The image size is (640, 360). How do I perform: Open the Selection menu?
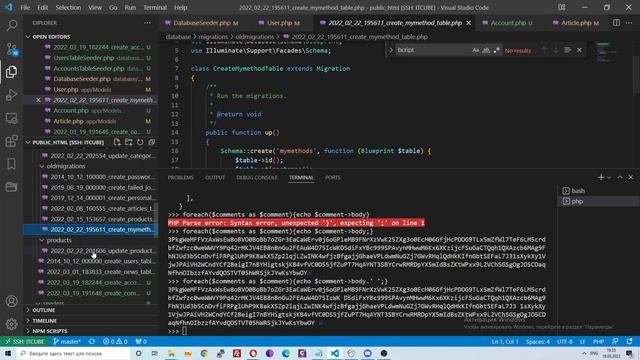(x=68, y=7)
